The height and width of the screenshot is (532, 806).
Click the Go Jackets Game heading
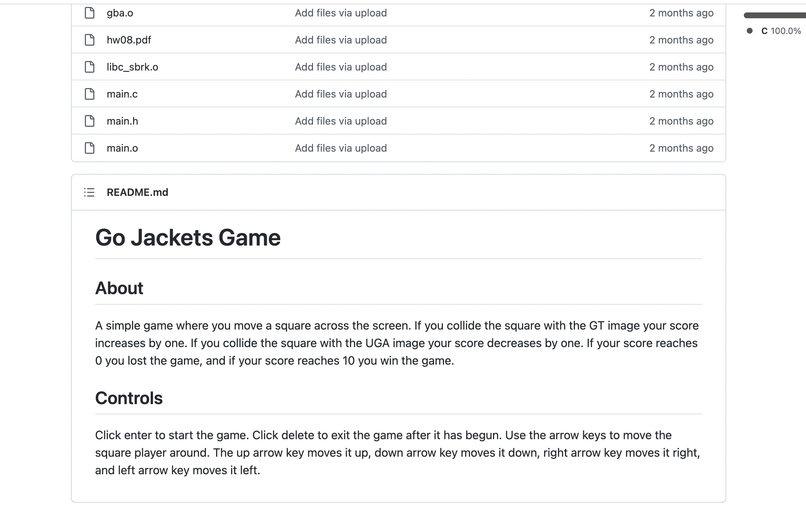pyautogui.click(x=188, y=237)
